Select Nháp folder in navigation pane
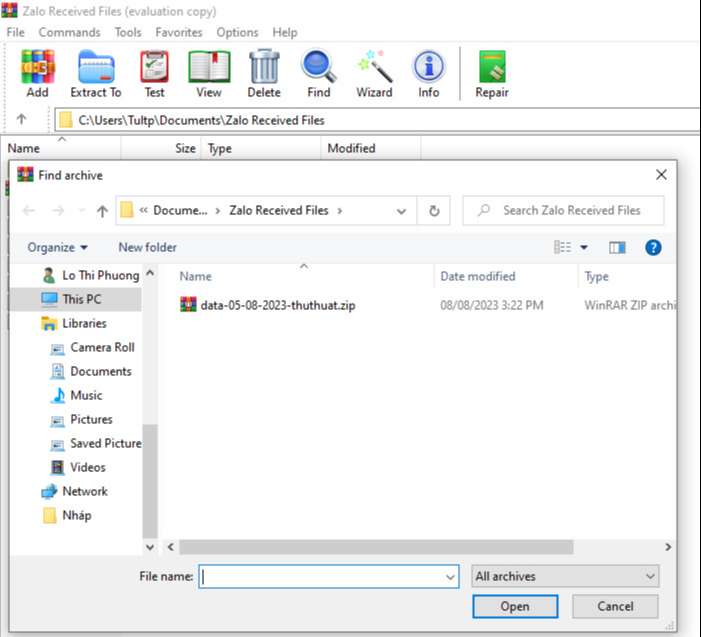This screenshot has width=701, height=637. 67,515
